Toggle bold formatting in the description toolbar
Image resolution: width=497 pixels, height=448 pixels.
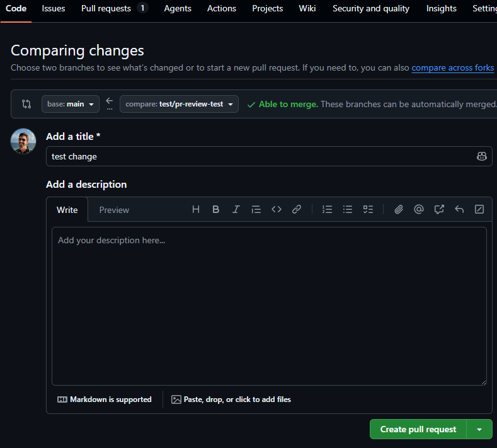[x=216, y=209]
